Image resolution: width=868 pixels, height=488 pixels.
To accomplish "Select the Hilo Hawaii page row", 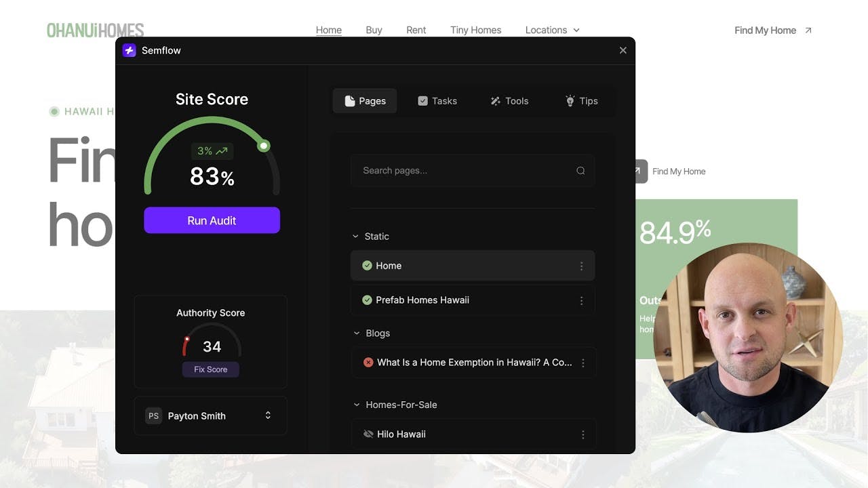I will pos(473,434).
